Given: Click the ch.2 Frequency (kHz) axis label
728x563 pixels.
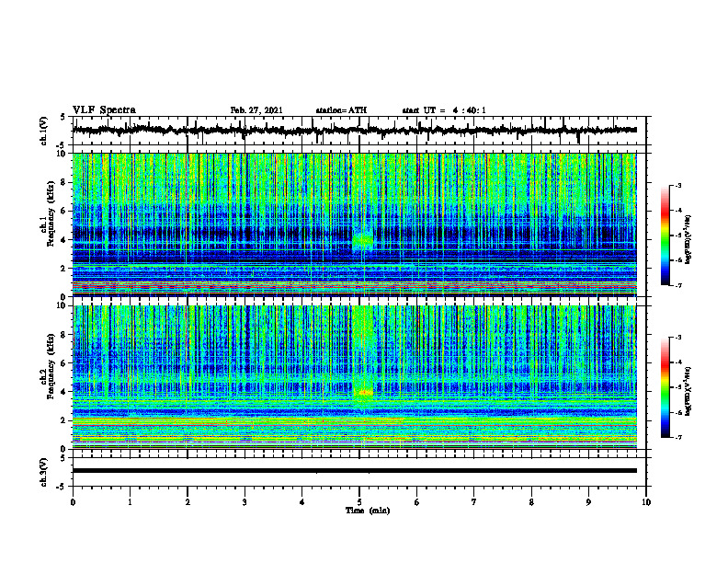Looking at the screenshot, I should [x=48, y=366].
